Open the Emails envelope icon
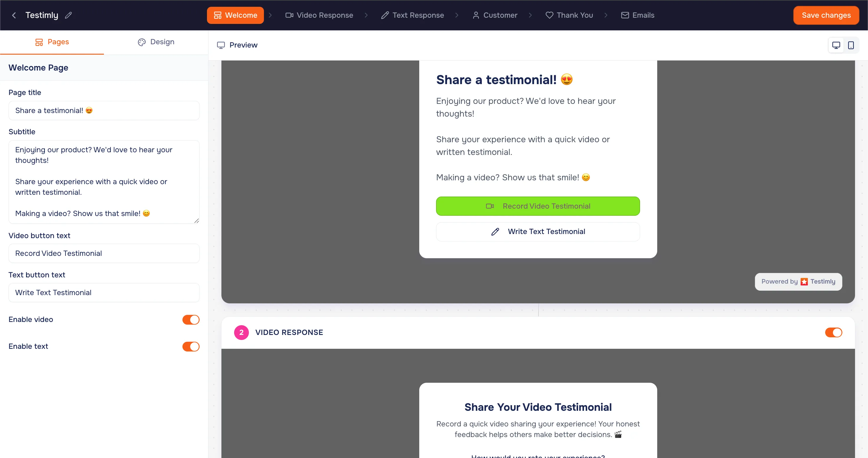868x458 pixels. pos(625,15)
